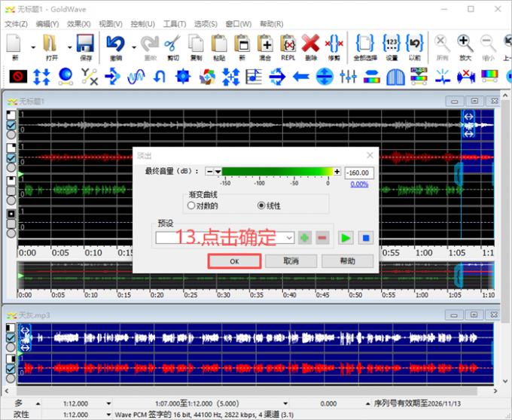Viewport: 512px width, 420px height.
Task: Click the up-down vertical arrows effect icon
Action: pyautogui.click(x=42, y=77)
